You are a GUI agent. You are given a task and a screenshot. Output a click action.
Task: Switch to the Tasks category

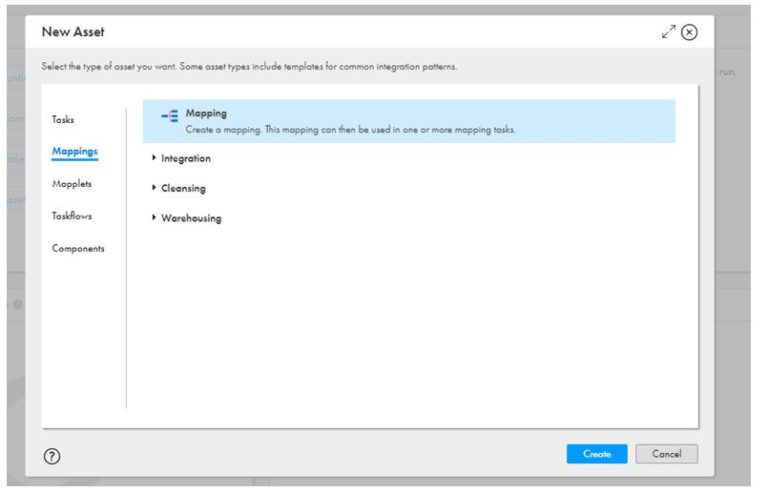click(x=63, y=120)
